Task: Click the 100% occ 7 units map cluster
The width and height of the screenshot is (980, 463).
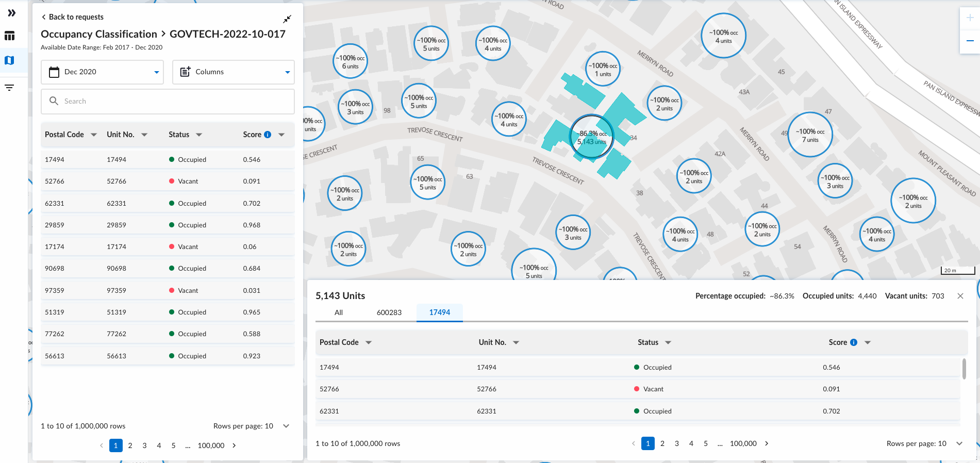Action: [x=810, y=135]
